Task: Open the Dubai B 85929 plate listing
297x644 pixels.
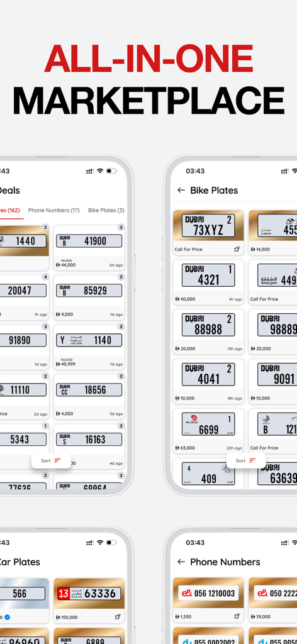Action: pyautogui.click(x=89, y=297)
